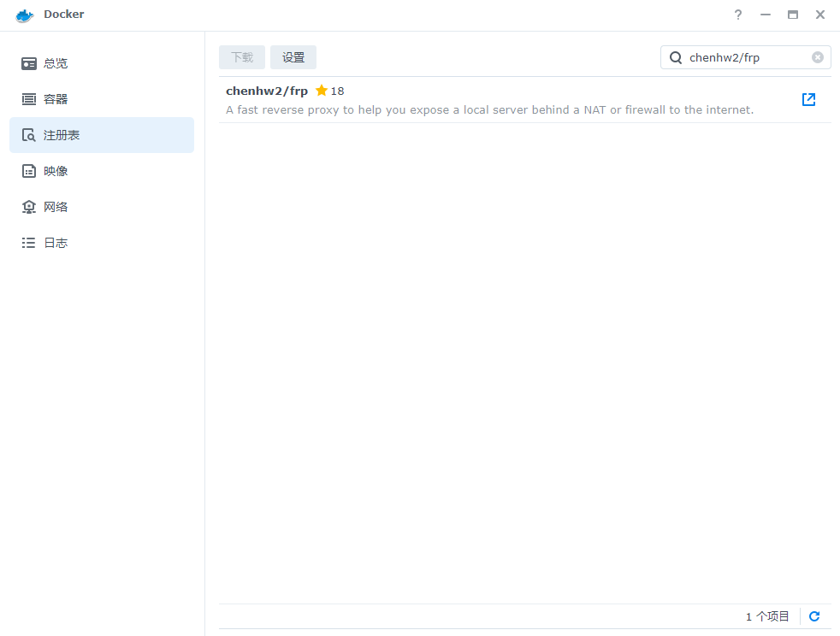This screenshot has width=840, height=636.
Task: Click the magnifier icon in search box
Action: (676, 57)
